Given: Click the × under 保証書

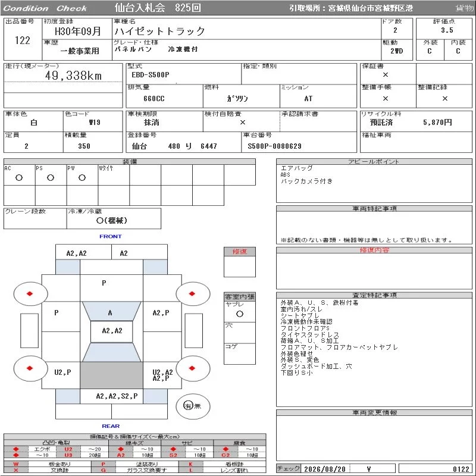Looking at the screenshot, I should 386,75.
